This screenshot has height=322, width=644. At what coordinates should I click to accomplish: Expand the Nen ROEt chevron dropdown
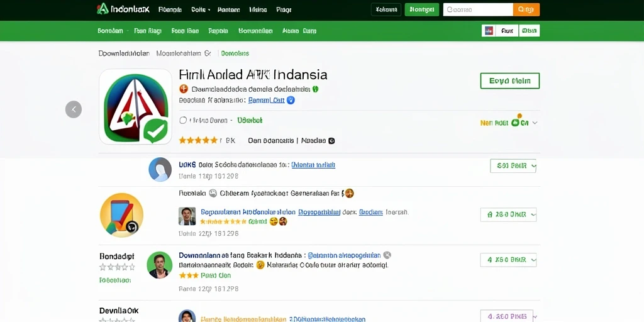(x=535, y=123)
